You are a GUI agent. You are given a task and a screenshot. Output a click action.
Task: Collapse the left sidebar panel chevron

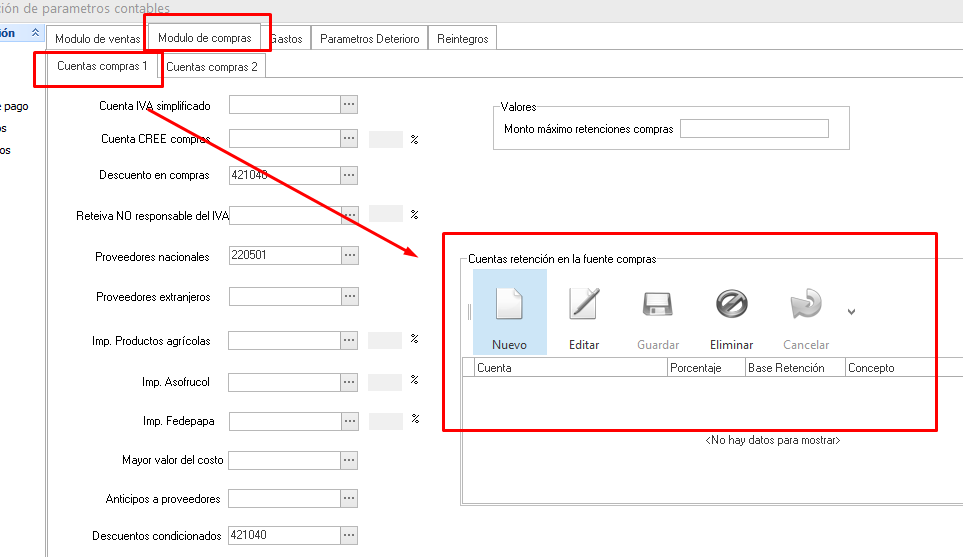click(36, 33)
